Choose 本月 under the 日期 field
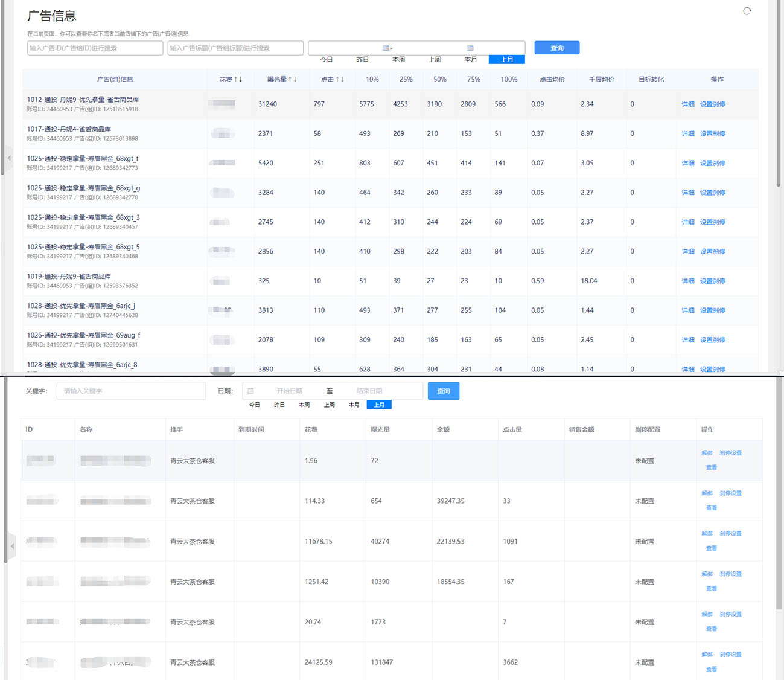The height and width of the screenshot is (680, 784). click(x=354, y=405)
